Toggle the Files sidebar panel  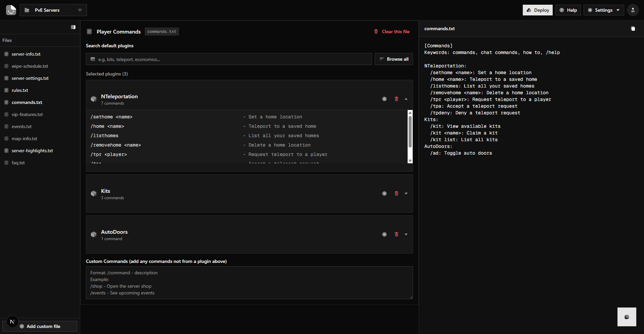73,27
